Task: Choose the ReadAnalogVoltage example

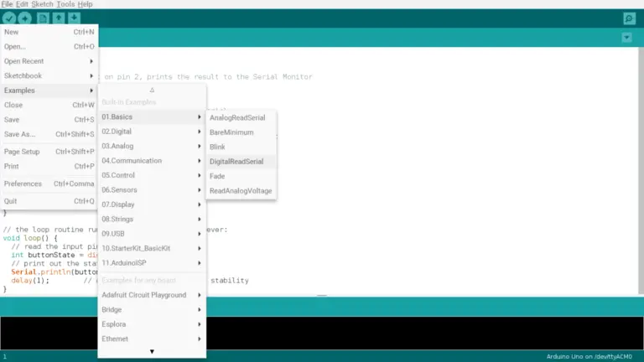Action: [240, 191]
